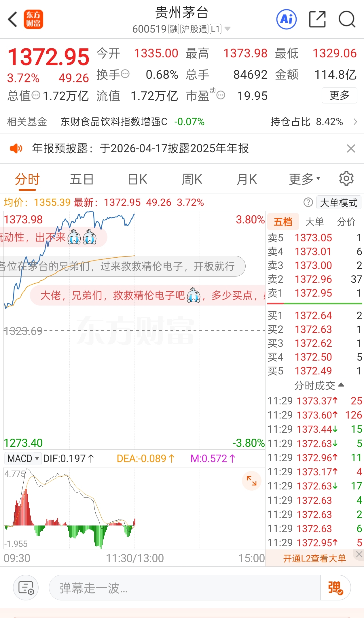Switch to the 大单 tab
The width and height of the screenshot is (364, 618).
pyautogui.click(x=314, y=221)
